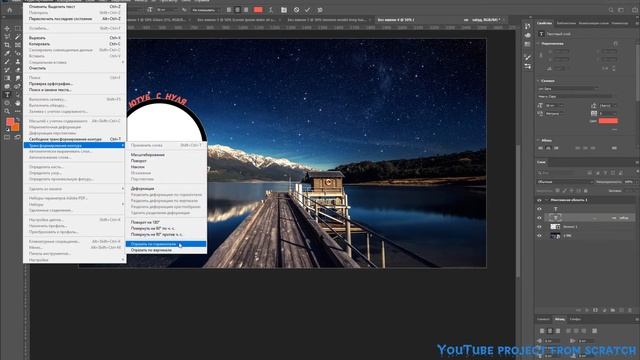Click the canvas vertical scrollbar

(518, 212)
